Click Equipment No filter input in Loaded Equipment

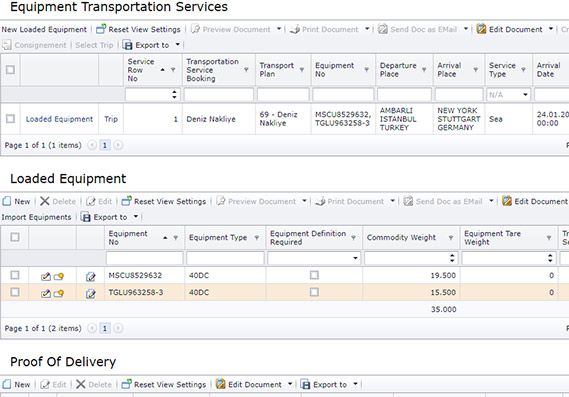coord(144,258)
